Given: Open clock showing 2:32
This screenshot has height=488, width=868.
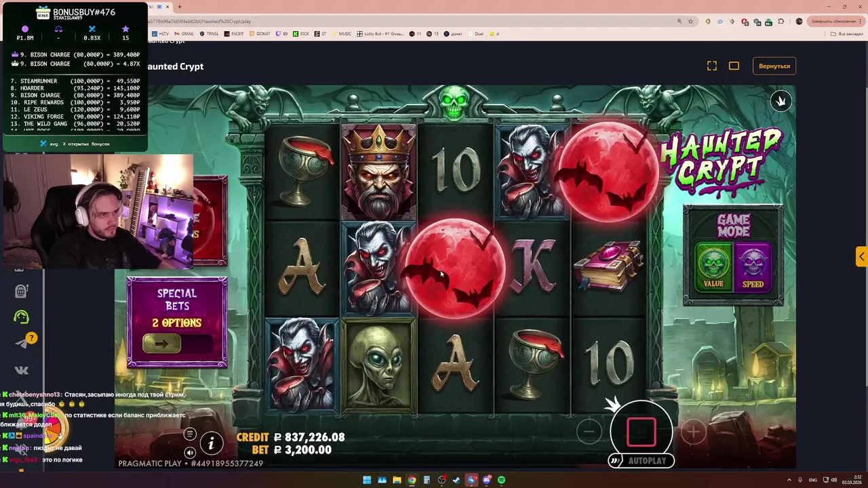Looking at the screenshot, I should tap(852, 480).
